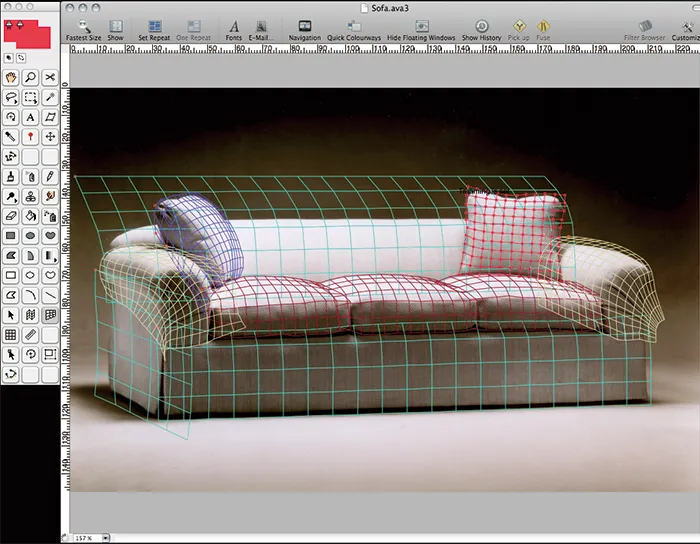Select the outline Rectangle tool
700x544 pixels.
11,275
